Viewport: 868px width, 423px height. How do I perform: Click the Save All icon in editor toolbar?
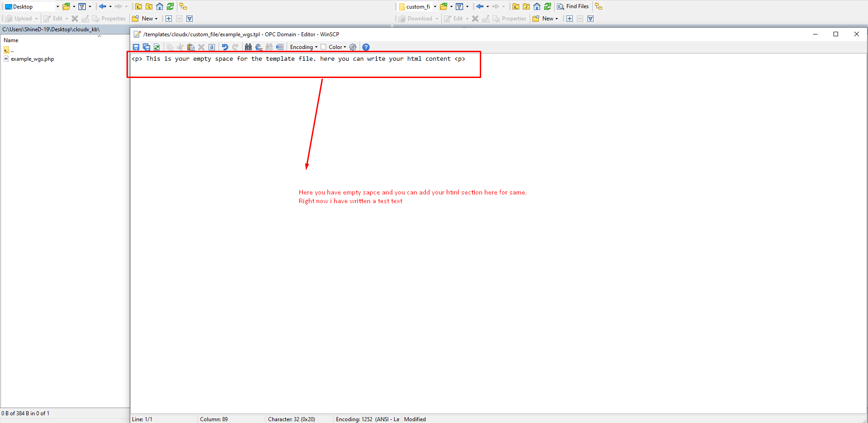(x=146, y=47)
